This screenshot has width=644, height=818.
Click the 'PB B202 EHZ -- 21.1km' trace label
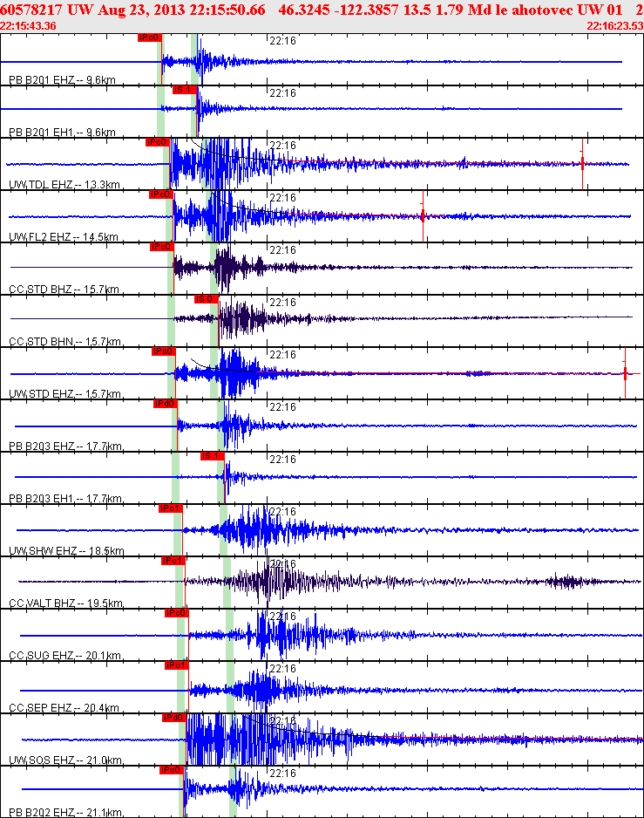coord(65,812)
